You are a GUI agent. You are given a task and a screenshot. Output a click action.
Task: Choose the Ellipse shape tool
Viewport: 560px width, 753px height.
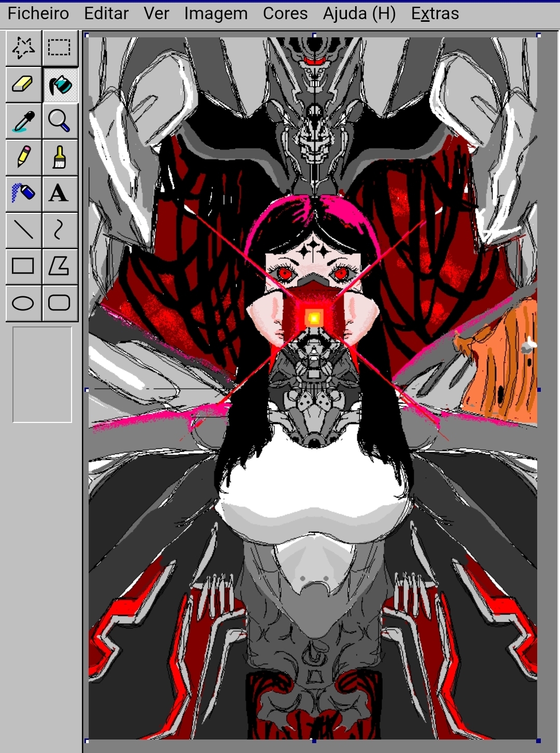click(x=23, y=302)
